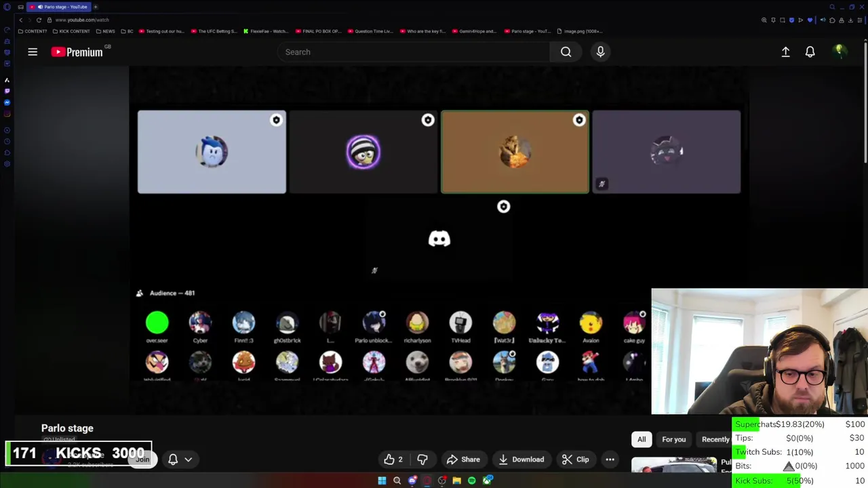The height and width of the screenshot is (488, 868).
Task: Start voice search with microphone icon
Action: (x=600, y=52)
